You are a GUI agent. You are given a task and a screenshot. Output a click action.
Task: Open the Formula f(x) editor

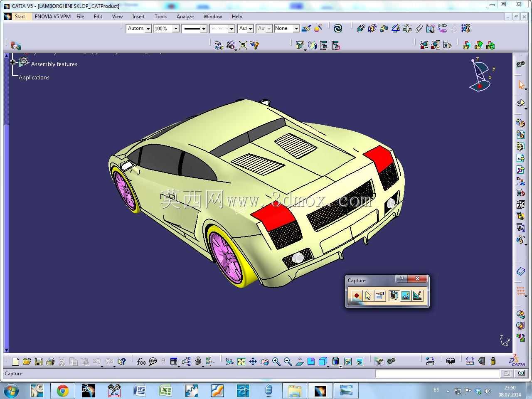pyautogui.click(x=141, y=362)
